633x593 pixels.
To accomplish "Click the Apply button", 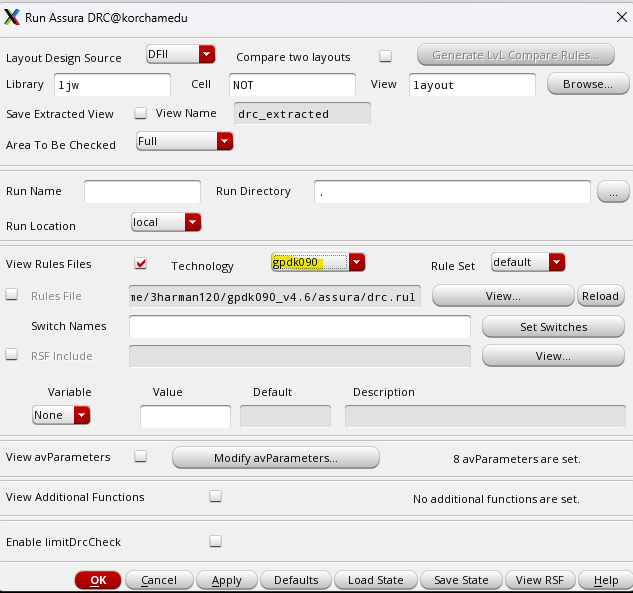I will tap(226, 580).
